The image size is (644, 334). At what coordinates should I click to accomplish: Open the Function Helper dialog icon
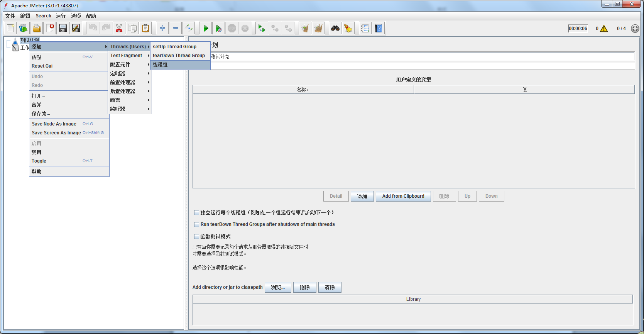[x=365, y=28]
